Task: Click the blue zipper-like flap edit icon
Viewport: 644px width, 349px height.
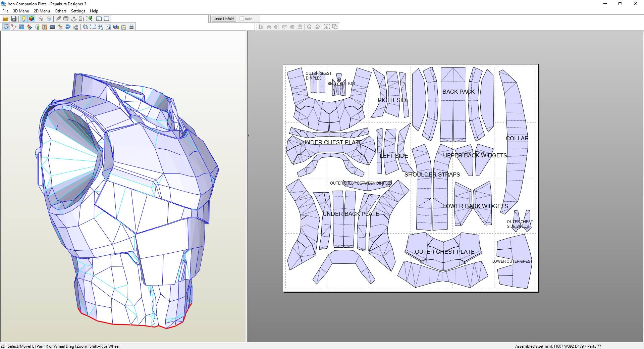Action: 21,27
